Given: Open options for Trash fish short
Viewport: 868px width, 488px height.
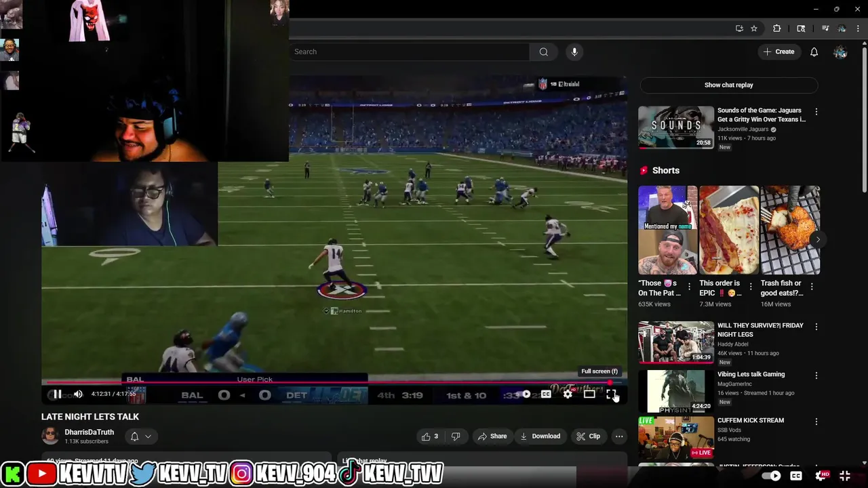Looking at the screenshot, I should pyautogui.click(x=812, y=287).
